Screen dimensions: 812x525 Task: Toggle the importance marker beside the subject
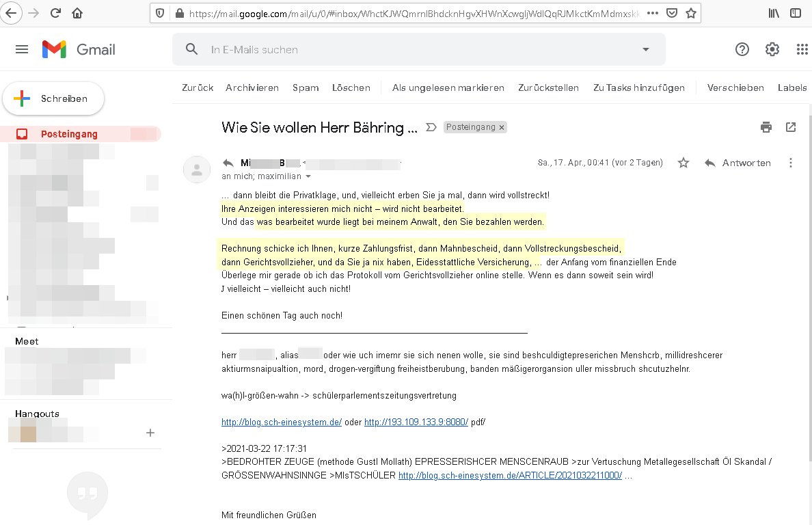coord(431,127)
